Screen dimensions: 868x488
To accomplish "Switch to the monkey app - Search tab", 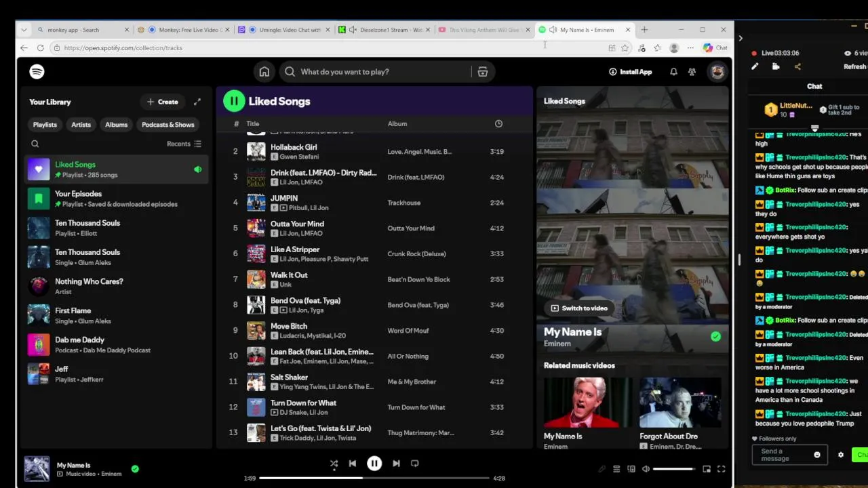I will coord(82,30).
